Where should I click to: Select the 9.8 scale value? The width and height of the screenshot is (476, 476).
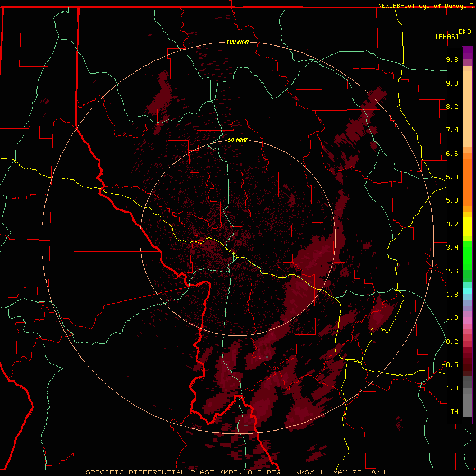452,59
